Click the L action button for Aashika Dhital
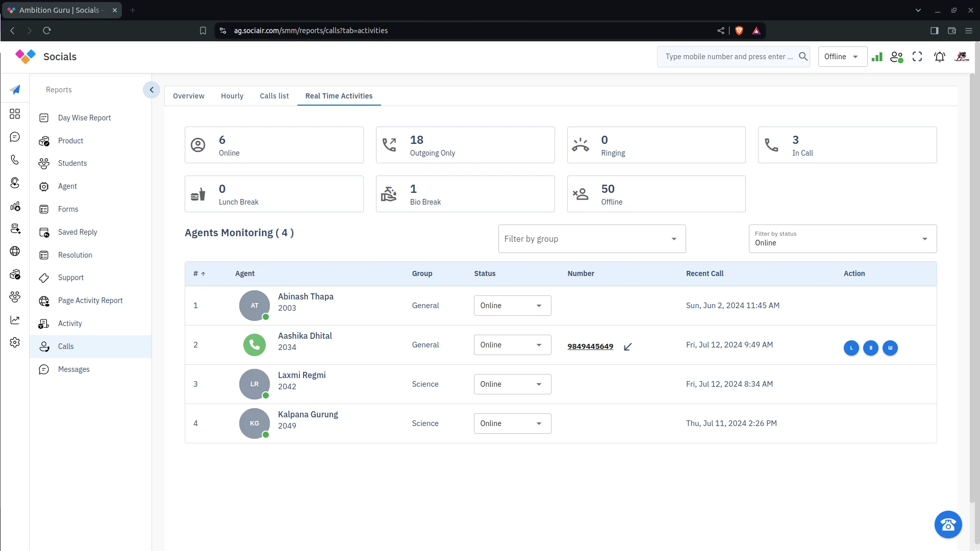The width and height of the screenshot is (980, 551). tap(851, 348)
